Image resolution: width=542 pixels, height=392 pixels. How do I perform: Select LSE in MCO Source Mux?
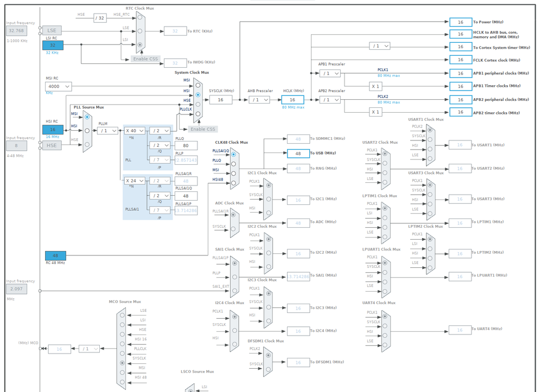(122, 315)
